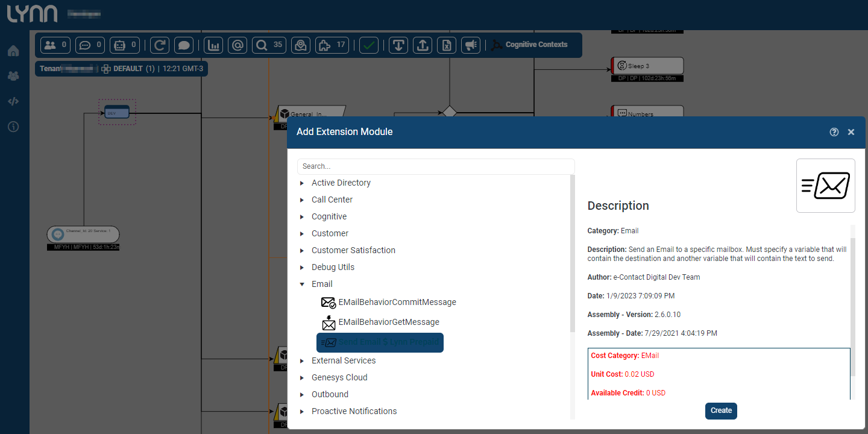Click the green checkmark validate icon
The image size is (868, 434).
[369, 45]
